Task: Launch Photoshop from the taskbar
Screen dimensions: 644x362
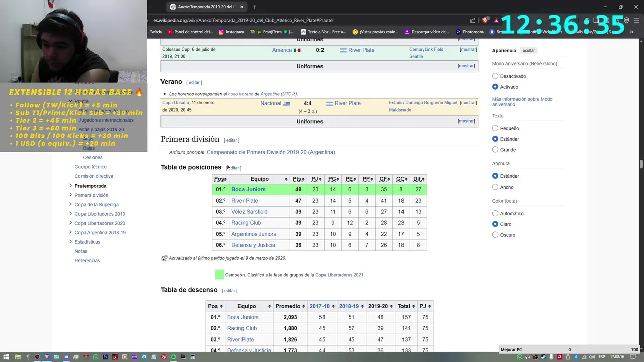Action: (x=105, y=357)
